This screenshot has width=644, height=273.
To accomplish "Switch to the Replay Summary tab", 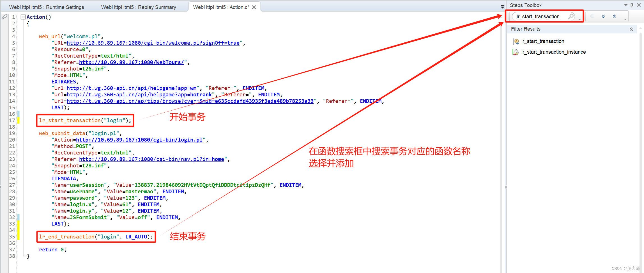I will tap(138, 7).
